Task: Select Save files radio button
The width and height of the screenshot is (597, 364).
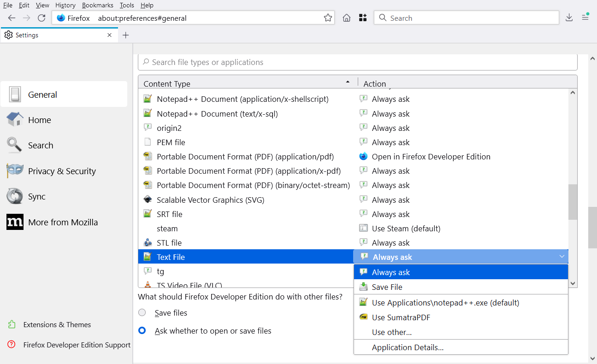Action: pos(142,312)
